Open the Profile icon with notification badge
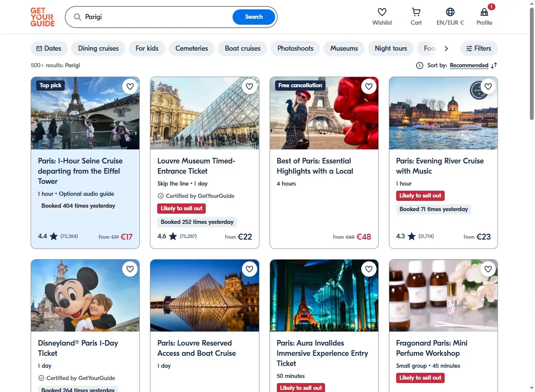535x392 pixels. [x=484, y=12]
